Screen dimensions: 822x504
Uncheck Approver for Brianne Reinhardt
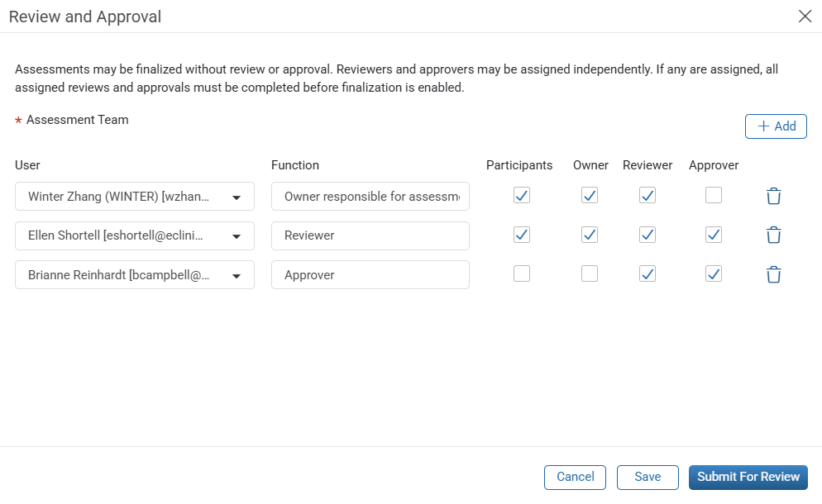click(x=714, y=273)
